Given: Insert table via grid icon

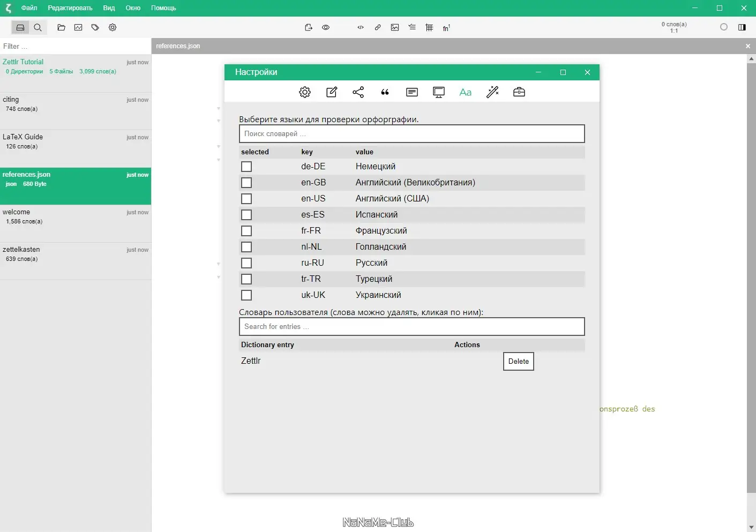Looking at the screenshot, I should point(429,27).
